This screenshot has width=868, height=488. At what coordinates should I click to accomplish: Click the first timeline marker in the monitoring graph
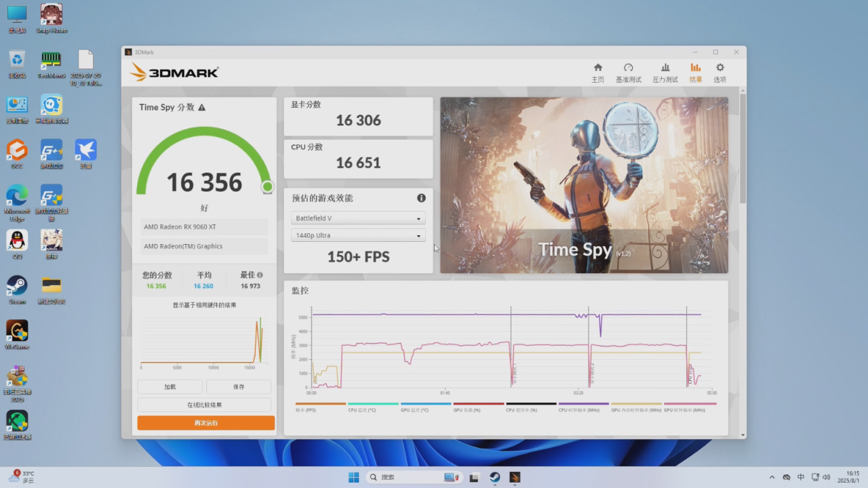[x=511, y=347]
